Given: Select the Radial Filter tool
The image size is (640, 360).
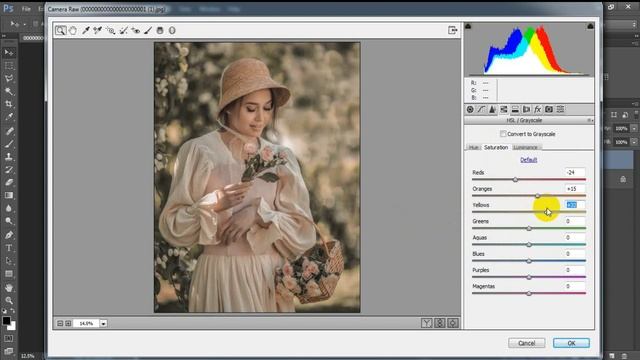Looking at the screenshot, I should coord(172,30).
